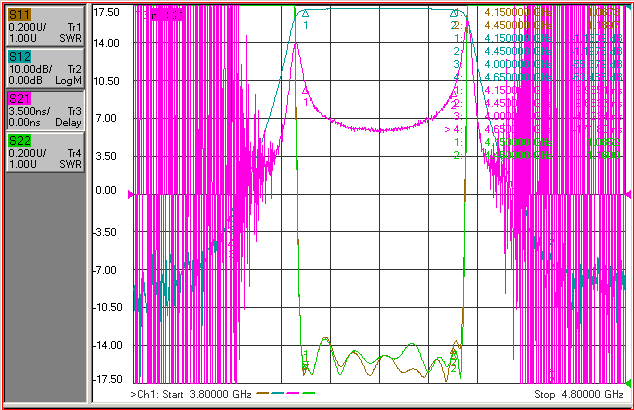
Task: Click the magenta S21 color label
Action: coord(19,99)
